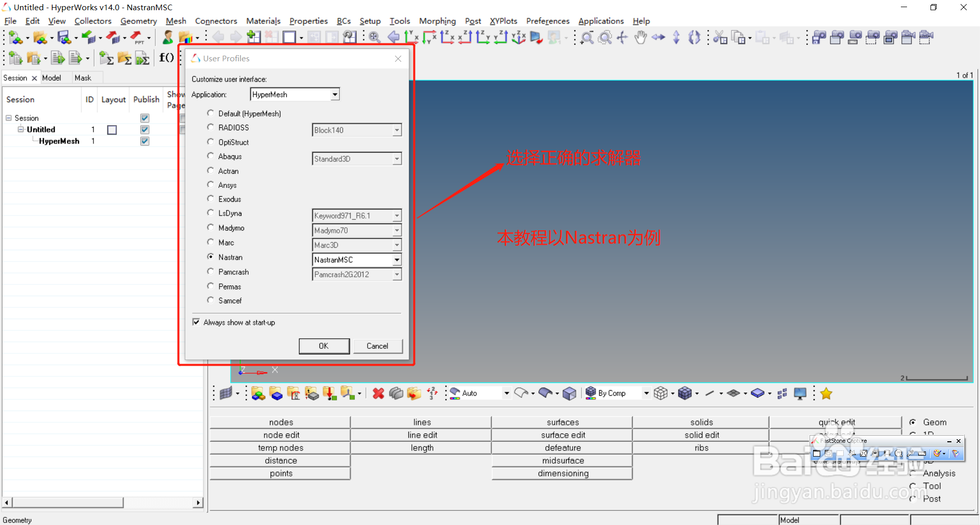Switch to the Model browser tab
This screenshot has width=980, height=525.
point(52,78)
